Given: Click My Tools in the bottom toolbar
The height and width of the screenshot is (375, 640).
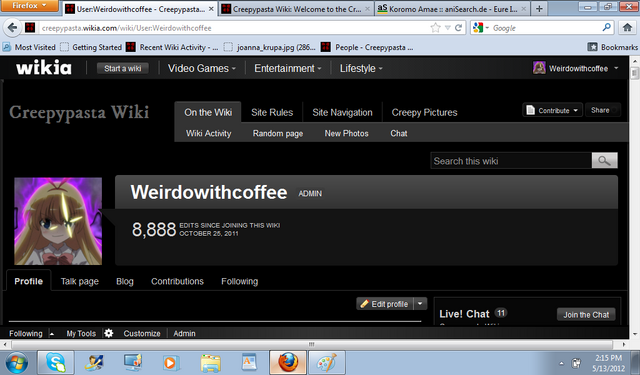Looking at the screenshot, I should click(x=81, y=333).
